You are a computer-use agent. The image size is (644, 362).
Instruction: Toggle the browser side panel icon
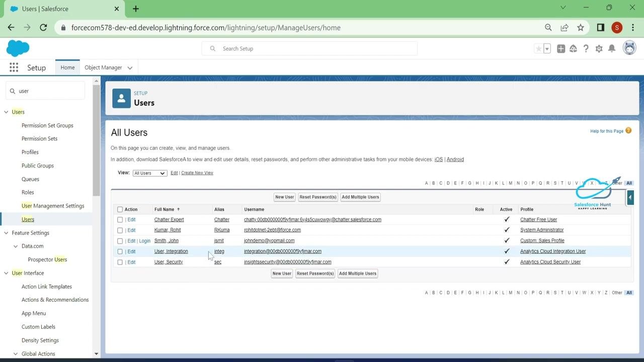(x=600, y=28)
